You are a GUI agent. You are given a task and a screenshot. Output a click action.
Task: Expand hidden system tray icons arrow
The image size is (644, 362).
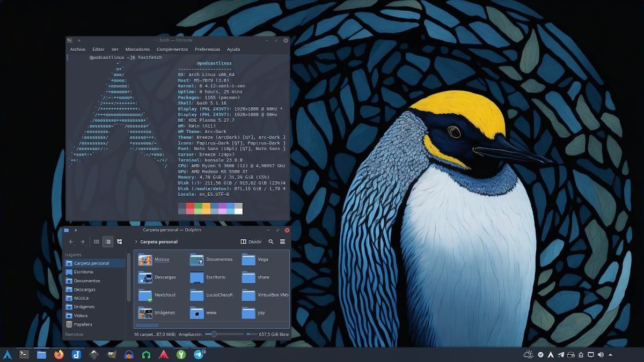(610, 354)
